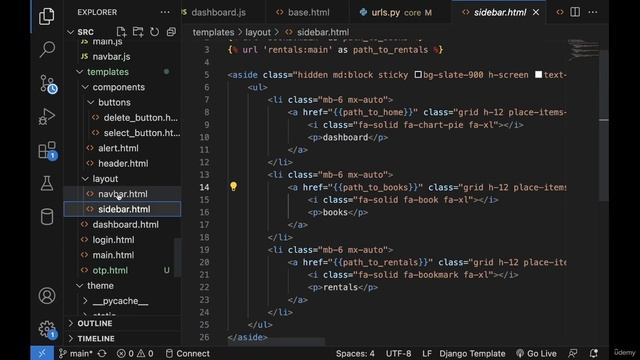
Task: Click New Folder in SRC header
Action: tap(138, 32)
